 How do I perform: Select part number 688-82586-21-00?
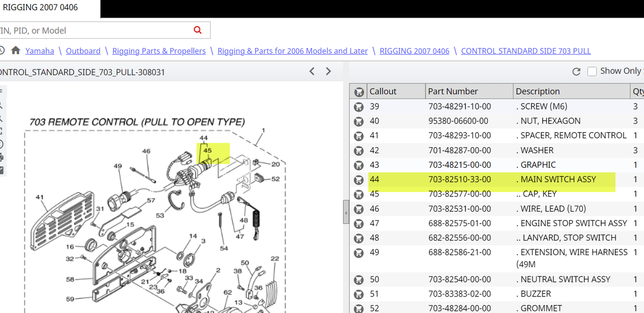(x=459, y=252)
